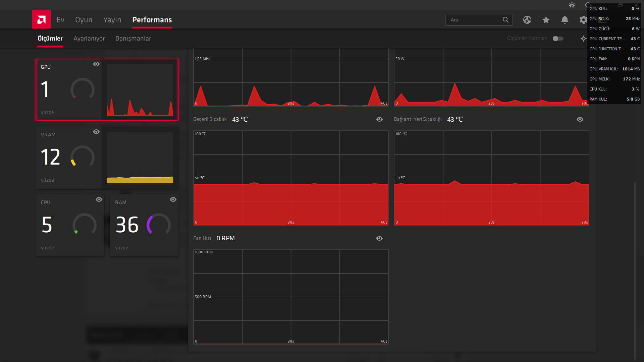
Task: Click the search magnifier icon
Action: tap(505, 20)
